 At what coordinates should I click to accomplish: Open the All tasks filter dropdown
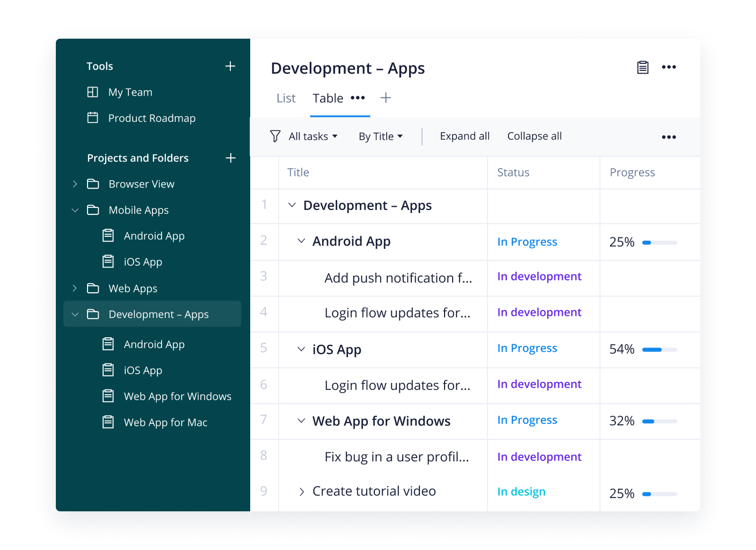click(313, 136)
